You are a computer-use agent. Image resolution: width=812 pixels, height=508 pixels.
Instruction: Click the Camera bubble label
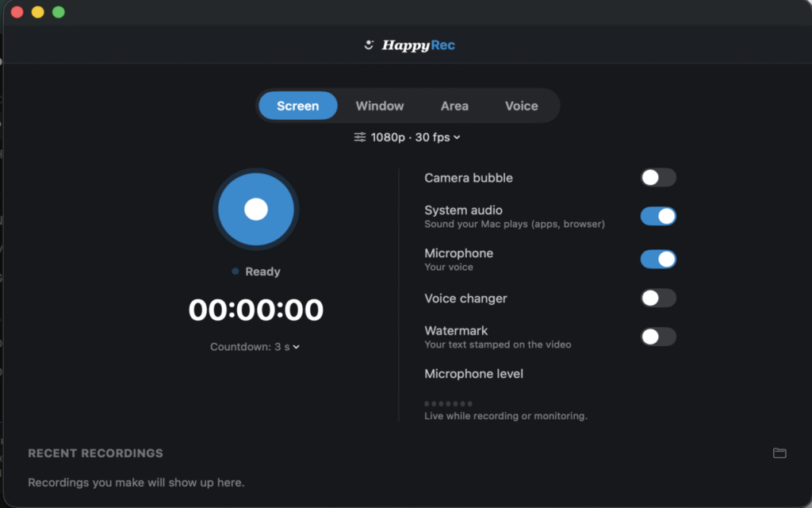click(469, 178)
